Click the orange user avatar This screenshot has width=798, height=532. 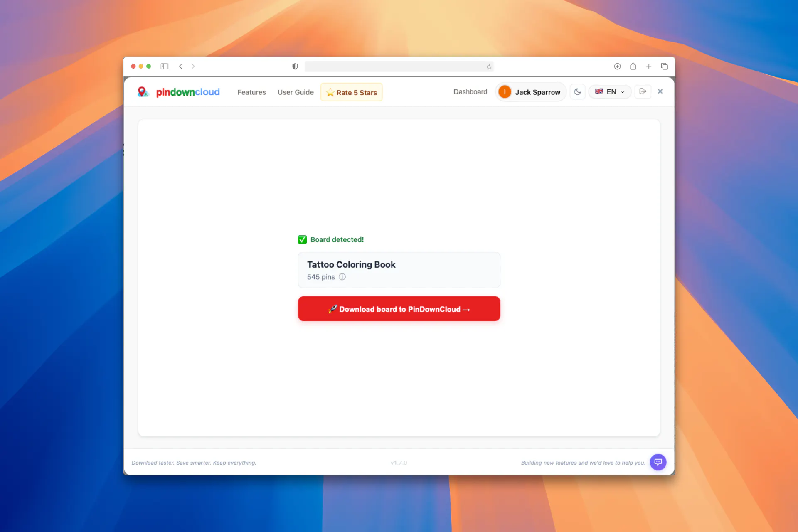(505, 92)
